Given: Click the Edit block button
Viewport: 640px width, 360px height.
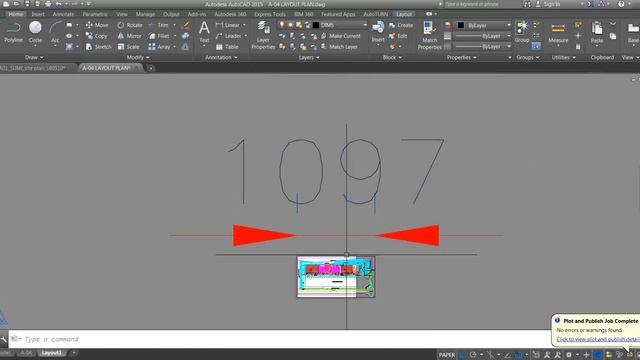Looking at the screenshot, I should pyautogui.click(x=398, y=36).
